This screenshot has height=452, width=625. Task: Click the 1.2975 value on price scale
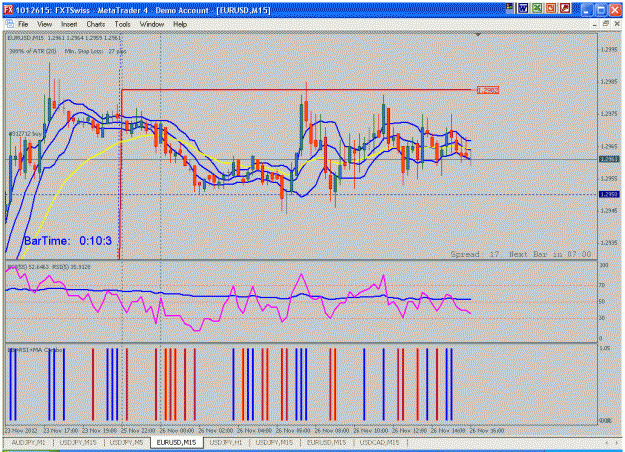pos(609,114)
